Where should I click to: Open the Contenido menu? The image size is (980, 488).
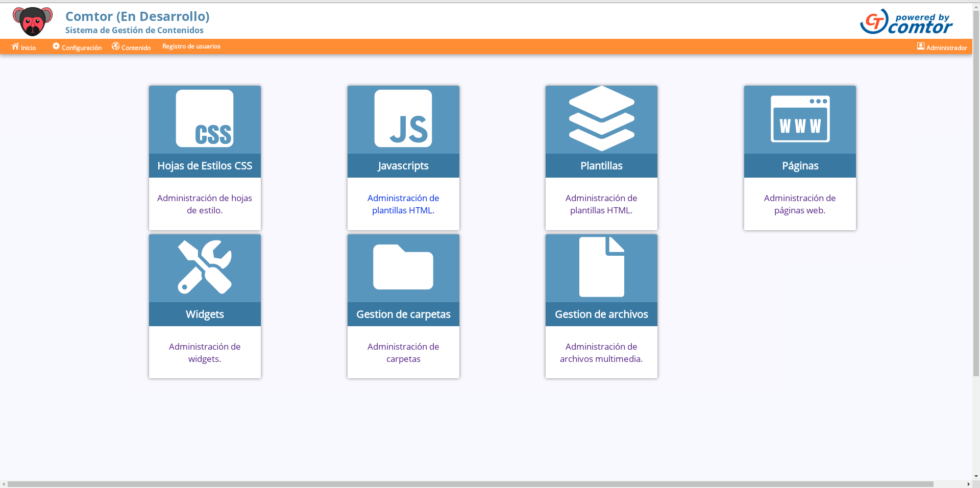(x=131, y=47)
